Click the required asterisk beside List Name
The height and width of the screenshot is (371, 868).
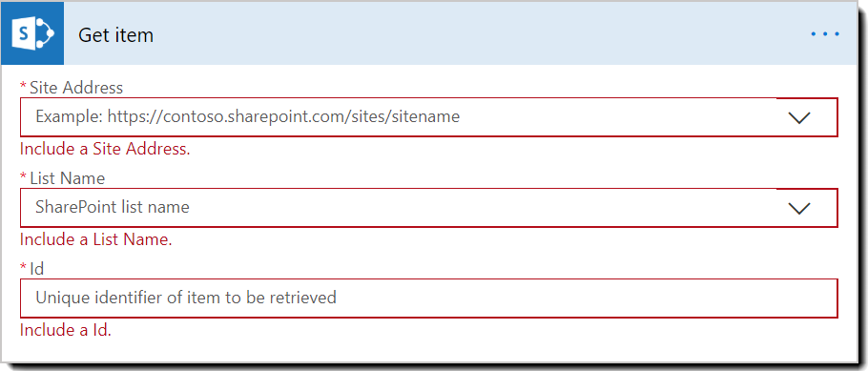click(23, 176)
